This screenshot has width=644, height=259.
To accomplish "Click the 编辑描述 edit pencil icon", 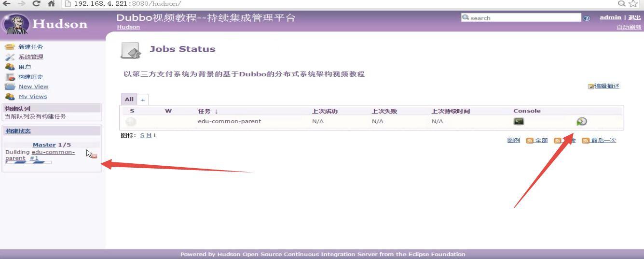I will 591,86.
